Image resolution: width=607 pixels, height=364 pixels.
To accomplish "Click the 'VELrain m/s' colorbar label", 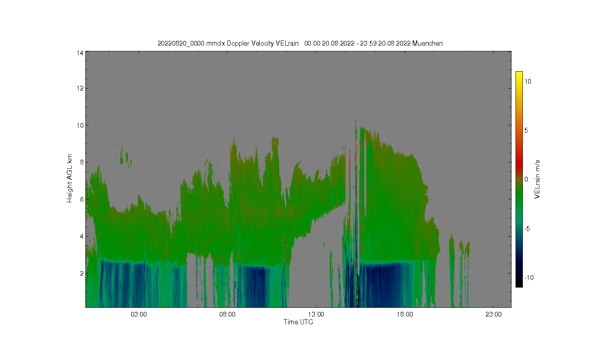I will point(537,179).
